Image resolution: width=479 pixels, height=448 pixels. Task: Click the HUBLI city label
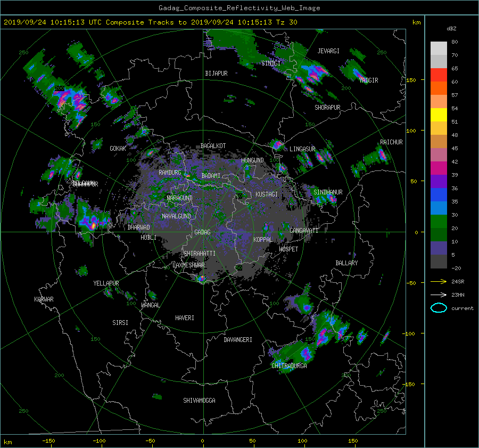click(x=148, y=238)
